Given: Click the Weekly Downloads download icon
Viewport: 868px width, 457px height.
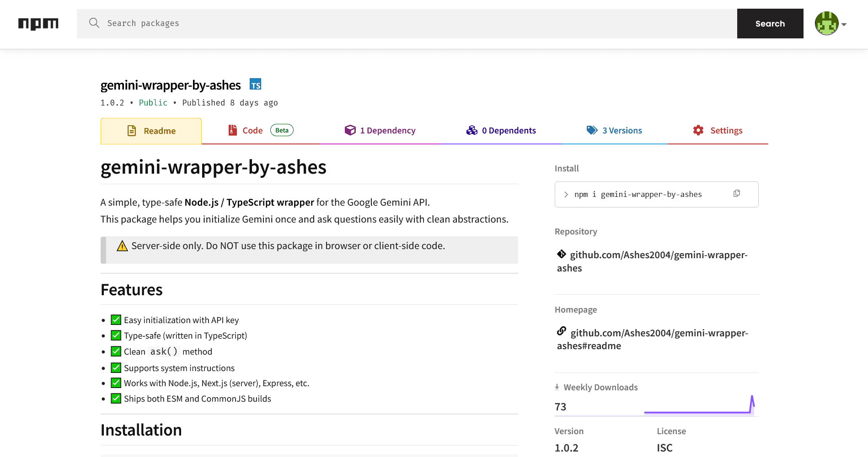Looking at the screenshot, I should [x=557, y=387].
